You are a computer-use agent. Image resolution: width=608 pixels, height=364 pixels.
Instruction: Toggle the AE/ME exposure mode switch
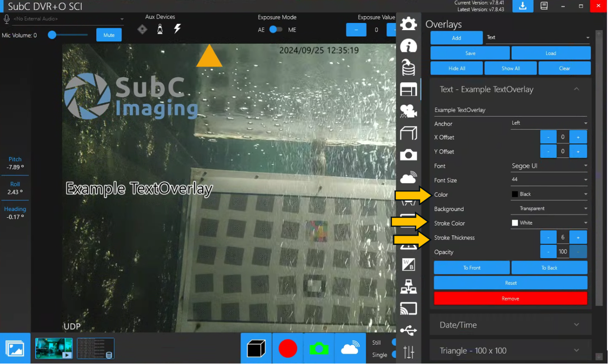(276, 30)
